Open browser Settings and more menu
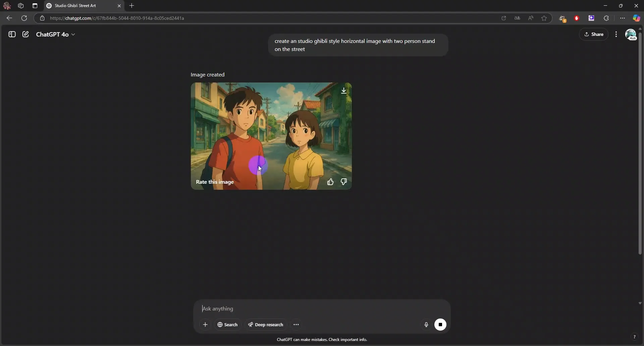The image size is (644, 346). click(x=623, y=18)
